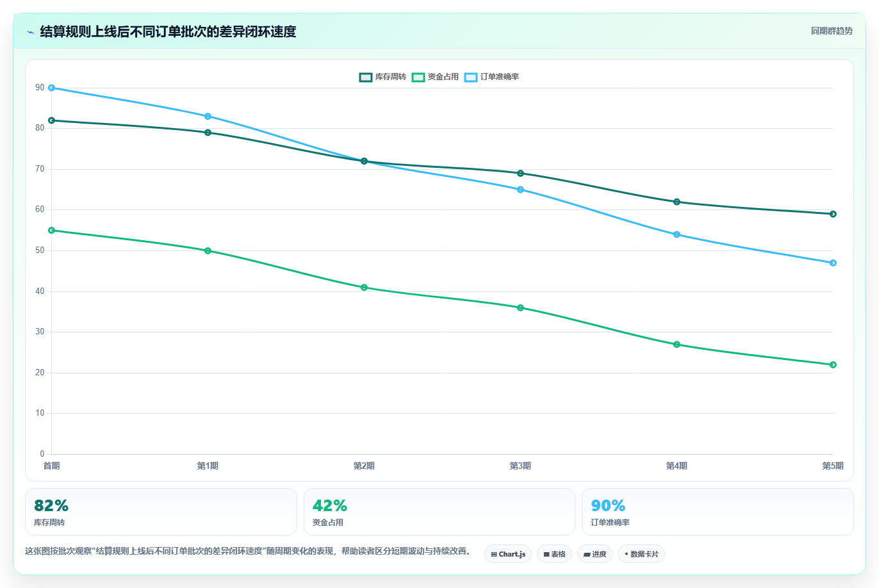Click the 资金占用 legend color box

click(418, 77)
